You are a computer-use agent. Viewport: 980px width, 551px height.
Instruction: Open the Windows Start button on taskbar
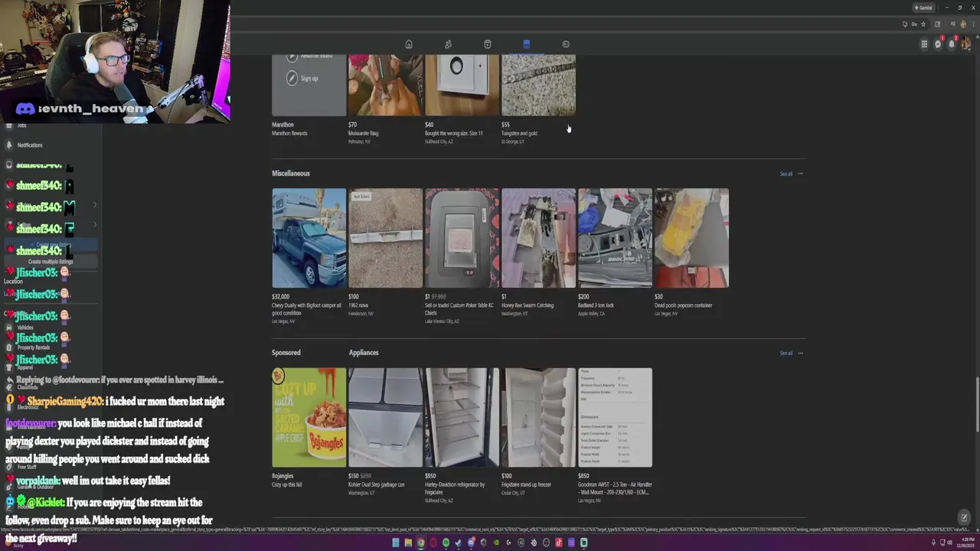[x=396, y=543]
